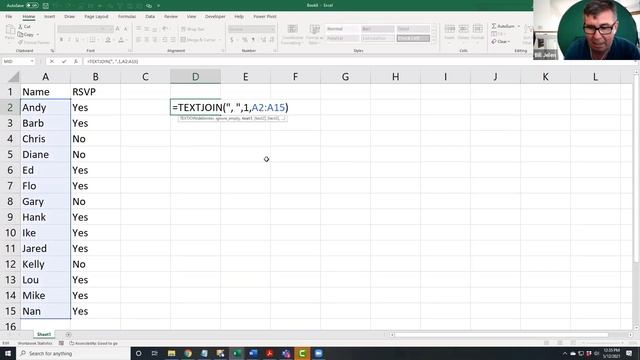Image resolution: width=640 pixels, height=360 pixels.
Task: Select the Check Cell style
Action: [413, 38]
